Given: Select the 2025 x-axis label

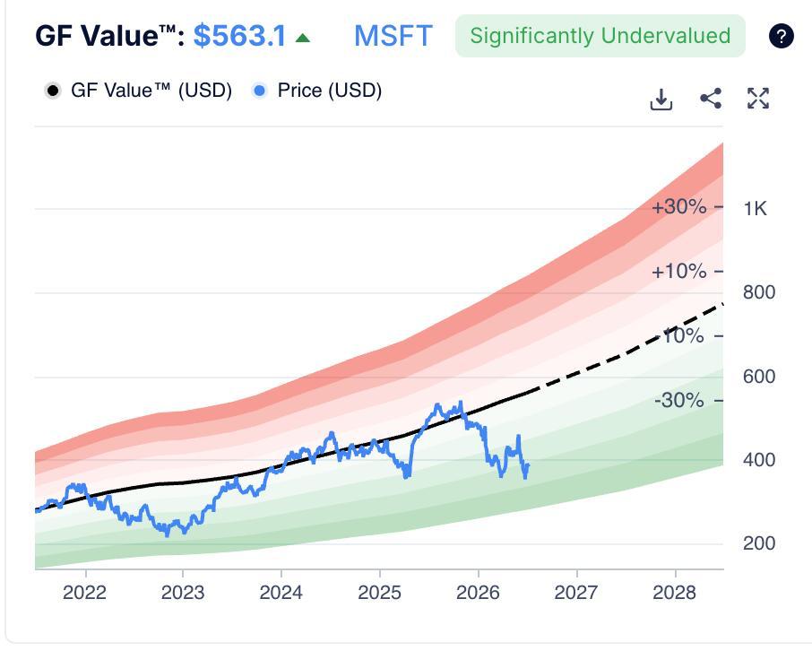Looking at the screenshot, I should (x=380, y=593).
